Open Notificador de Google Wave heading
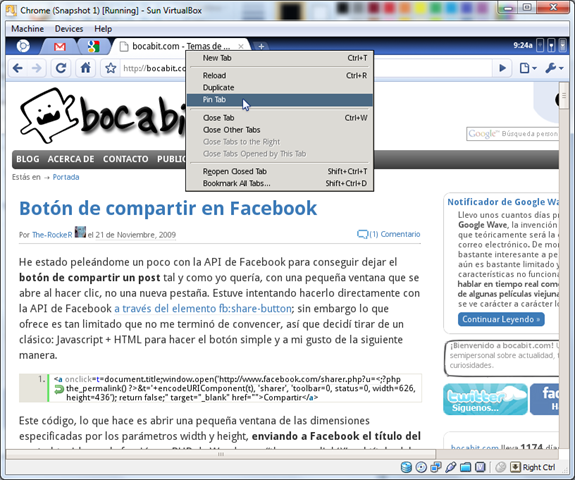This screenshot has height=480, width=575. pos(503,202)
